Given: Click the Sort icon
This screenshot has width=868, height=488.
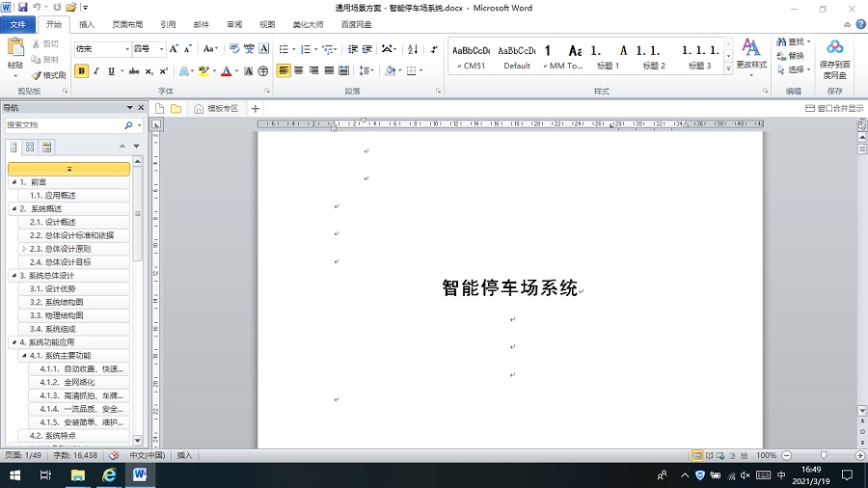Looking at the screenshot, I should point(413,49).
